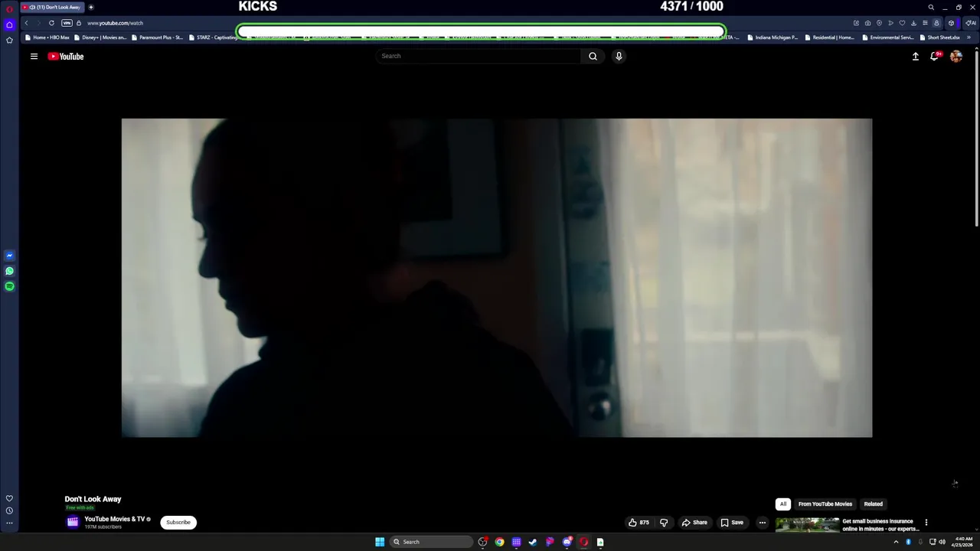Toggle the Opera VPN badge
The width and height of the screenshot is (980, 551).
(67, 23)
